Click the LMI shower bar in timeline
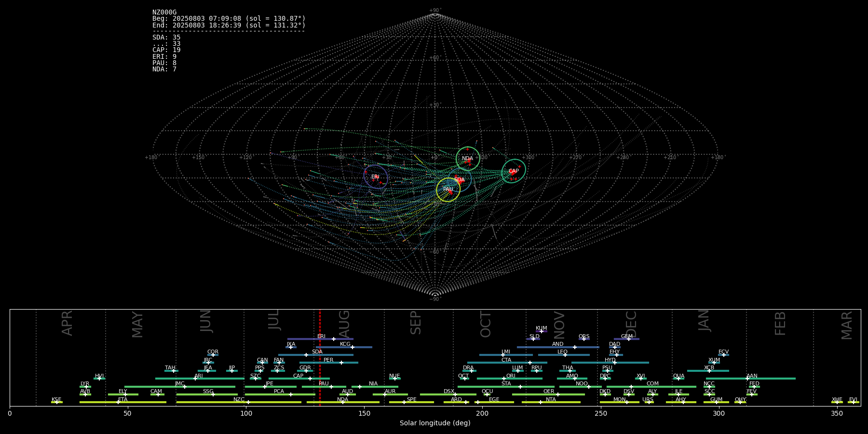 click(x=506, y=355)
